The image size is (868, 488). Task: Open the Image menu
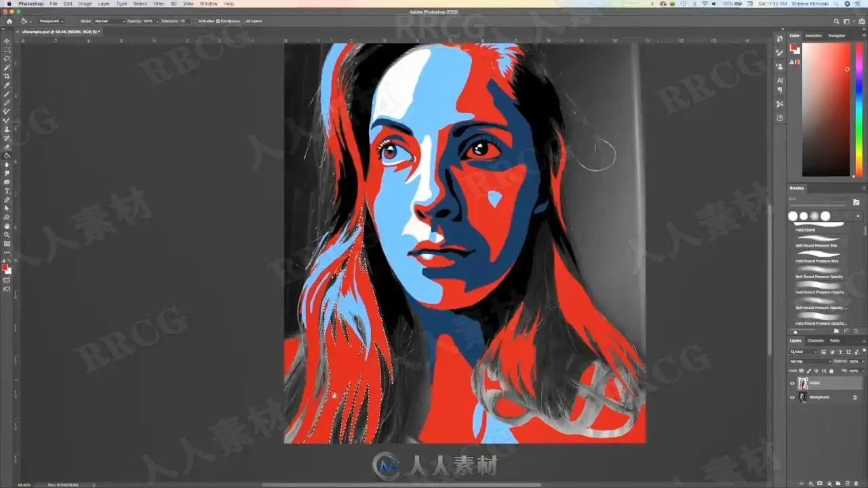point(85,3)
